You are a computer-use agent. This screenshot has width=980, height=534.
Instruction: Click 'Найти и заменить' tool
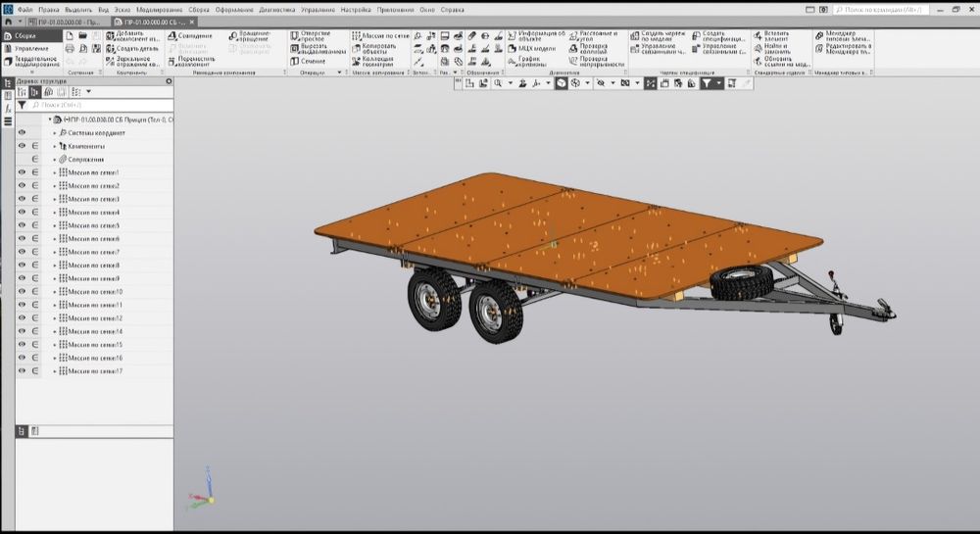point(771,49)
